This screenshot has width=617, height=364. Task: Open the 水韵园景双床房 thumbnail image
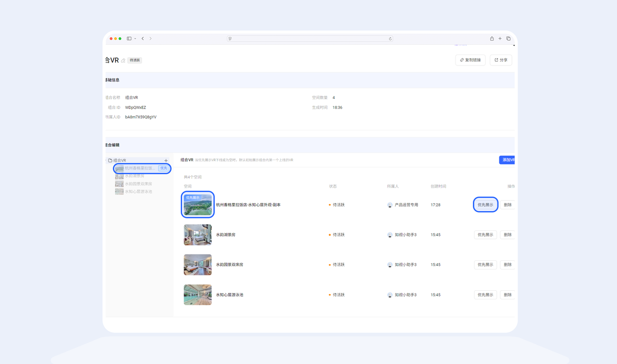(x=198, y=265)
